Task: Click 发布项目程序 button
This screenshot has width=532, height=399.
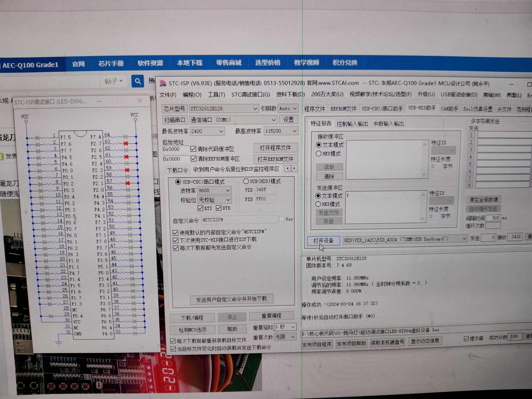Action: point(317,344)
